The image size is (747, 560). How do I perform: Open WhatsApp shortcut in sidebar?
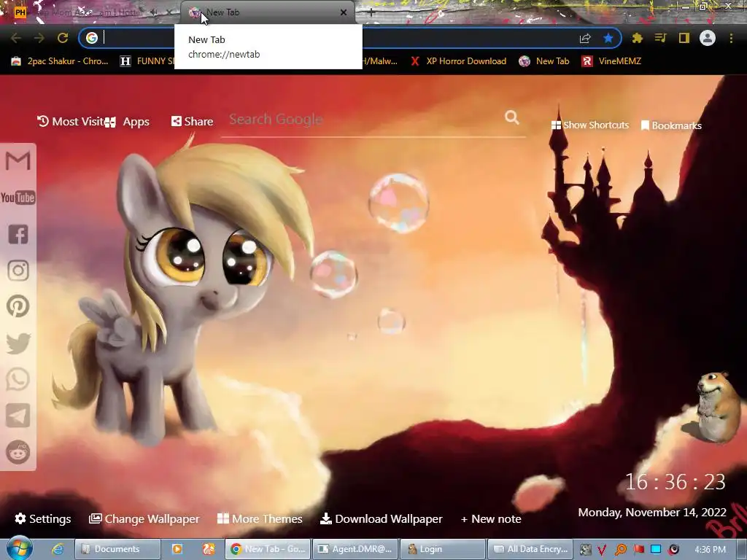pos(18,379)
